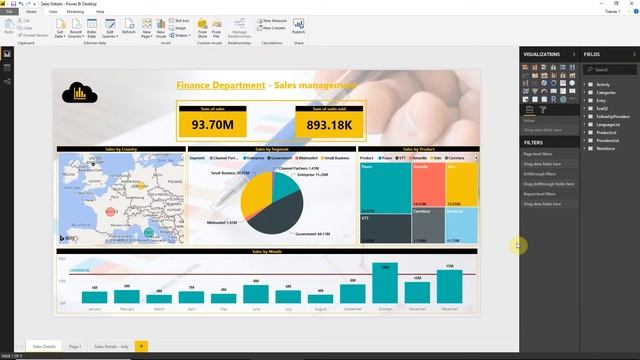This screenshot has height=360, width=640.
Task: Click the Paste icon in Clipboard group
Action: click(x=9, y=26)
